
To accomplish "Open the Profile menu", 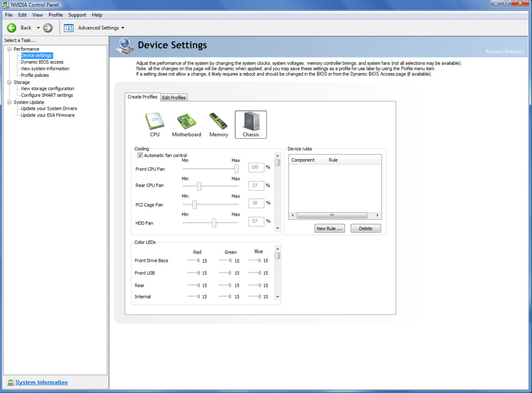I will (x=56, y=15).
